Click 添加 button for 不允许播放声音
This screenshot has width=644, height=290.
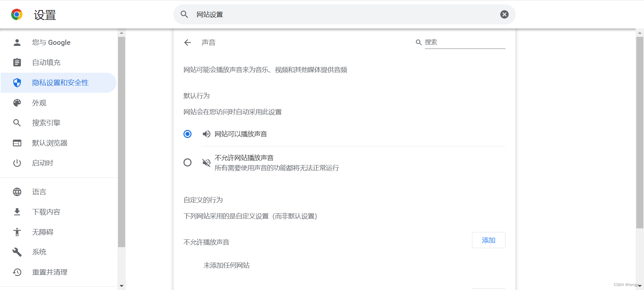click(x=488, y=240)
